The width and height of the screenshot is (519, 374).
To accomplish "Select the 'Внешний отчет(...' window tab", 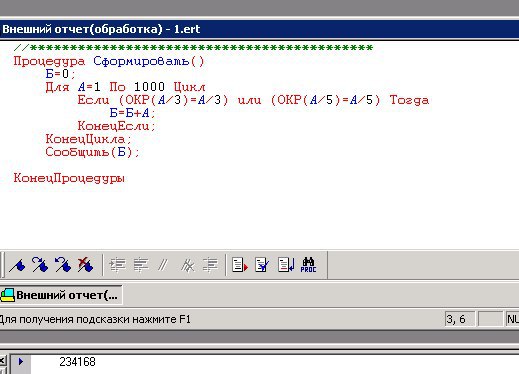I will click(61, 295).
